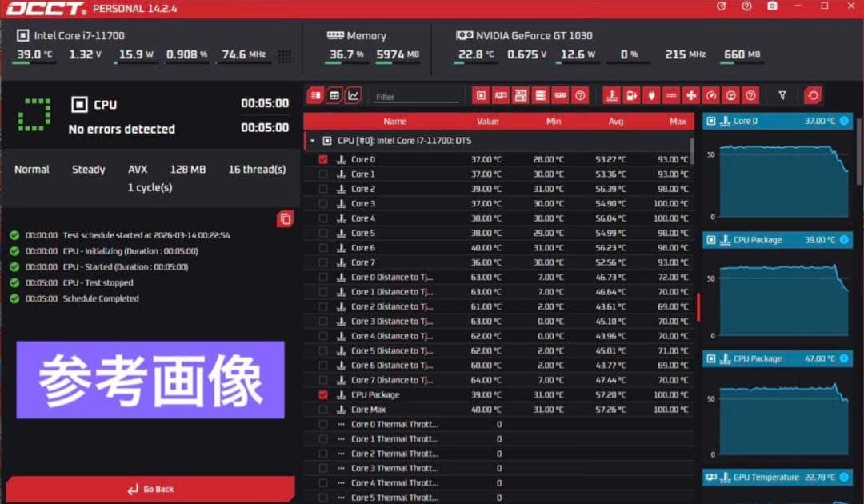Filter sensors by memory module icon
Screen dimensions: 864x504
pyautogui.click(x=560, y=96)
